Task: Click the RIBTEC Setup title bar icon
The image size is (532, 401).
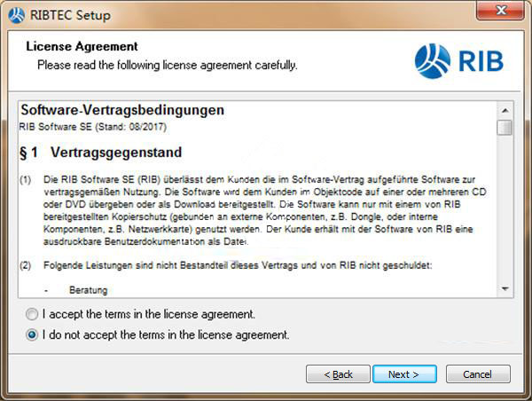Action: (x=16, y=13)
